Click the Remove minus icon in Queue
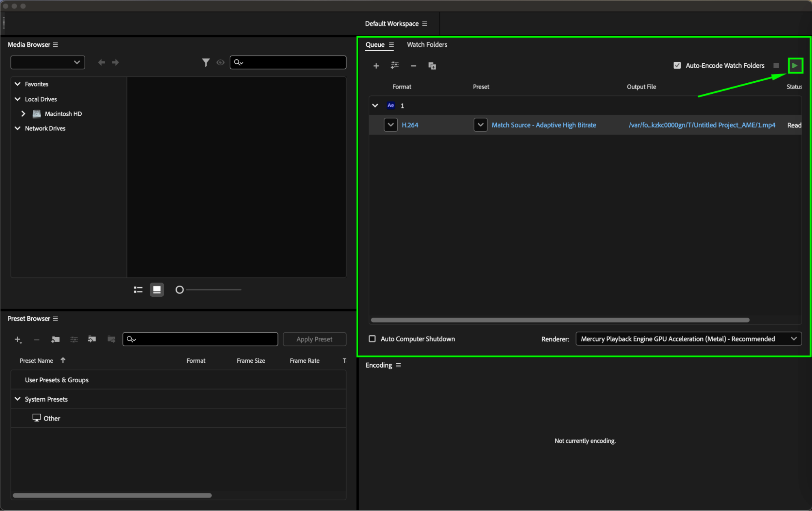Screen dimensions: 812x511 click(x=413, y=66)
